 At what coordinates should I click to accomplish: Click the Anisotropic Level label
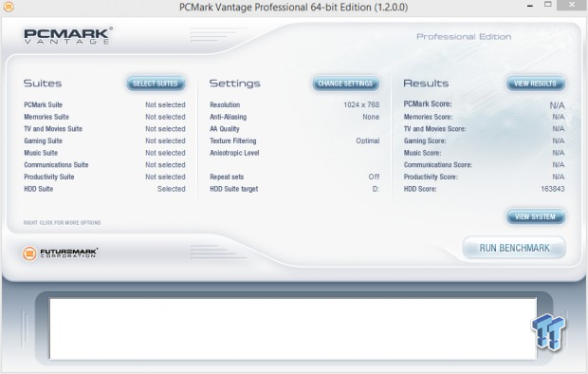tap(235, 153)
